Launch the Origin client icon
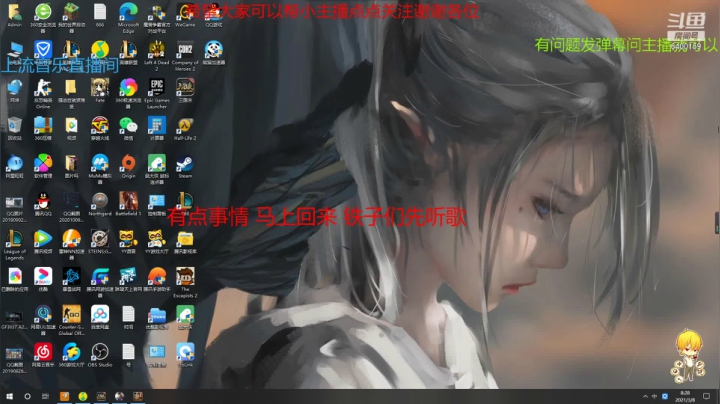 pos(128,163)
